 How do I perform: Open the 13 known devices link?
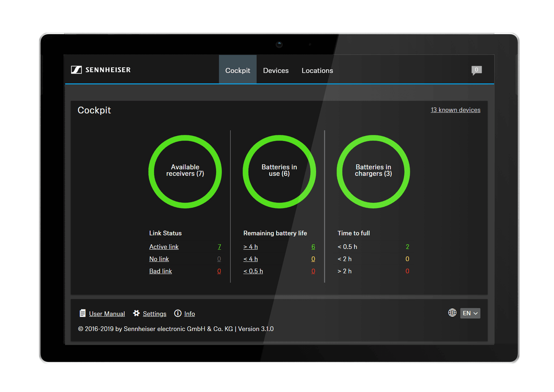pyautogui.click(x=455, y=110)
